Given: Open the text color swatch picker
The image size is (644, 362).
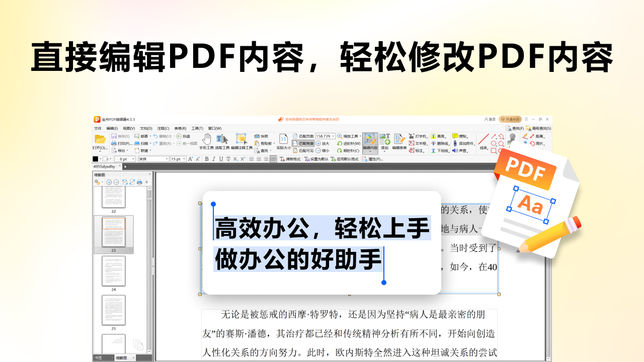Looking at the screenshot, I should (95, 158).
